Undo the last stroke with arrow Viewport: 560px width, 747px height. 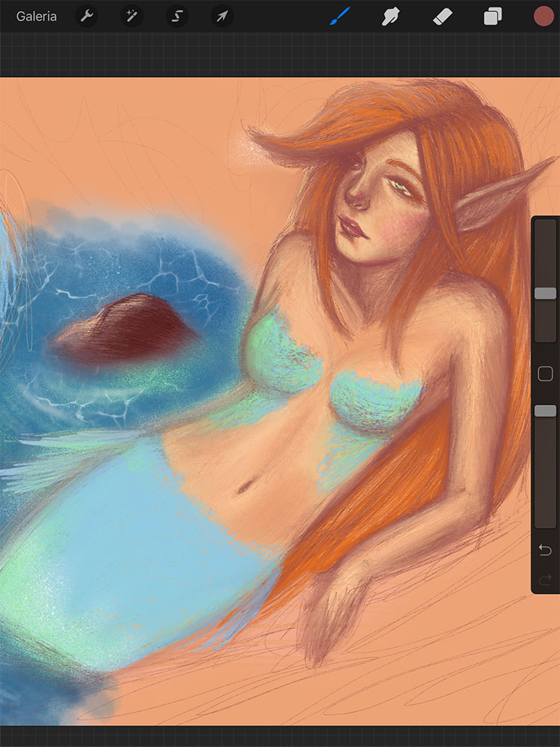coord(545,551)
